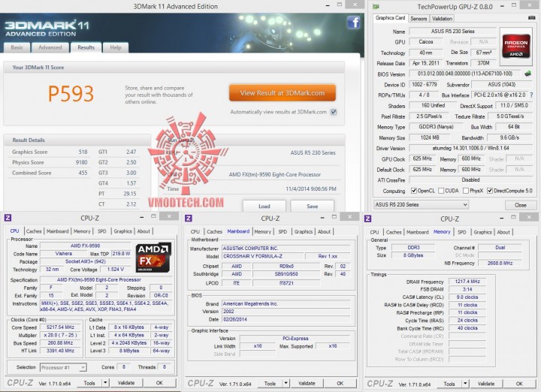Click the Physics Score value 9180
This screenshot has height=392, width=541.
81,162
